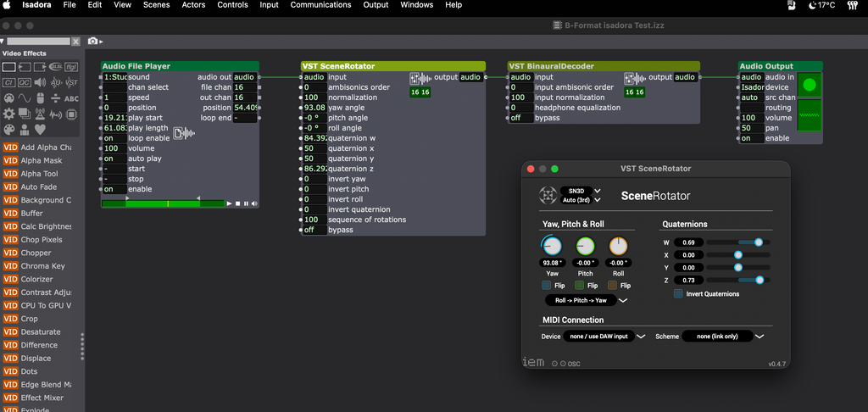Viewport: 868px width, 412px height.
Task: Adjust the quaternion Z slider
Action: (738, 281)
